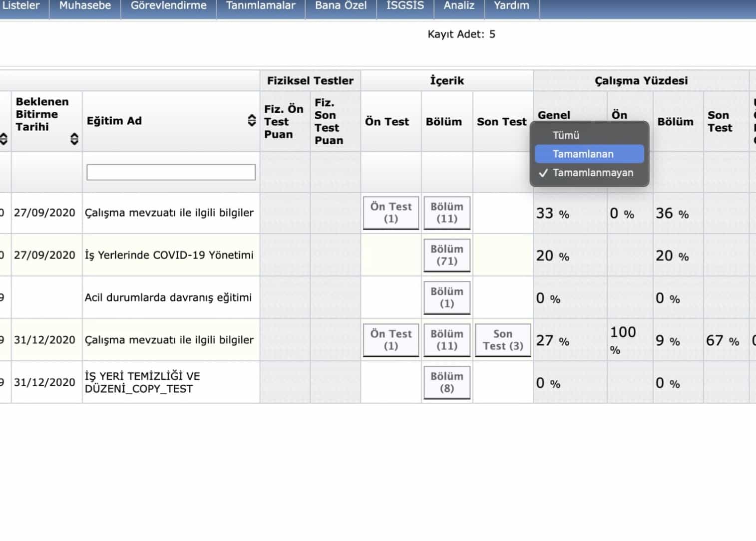This screenshot has width=756, height=541.
Task: Click the Son Test (3) button
Action: (503, 340)
